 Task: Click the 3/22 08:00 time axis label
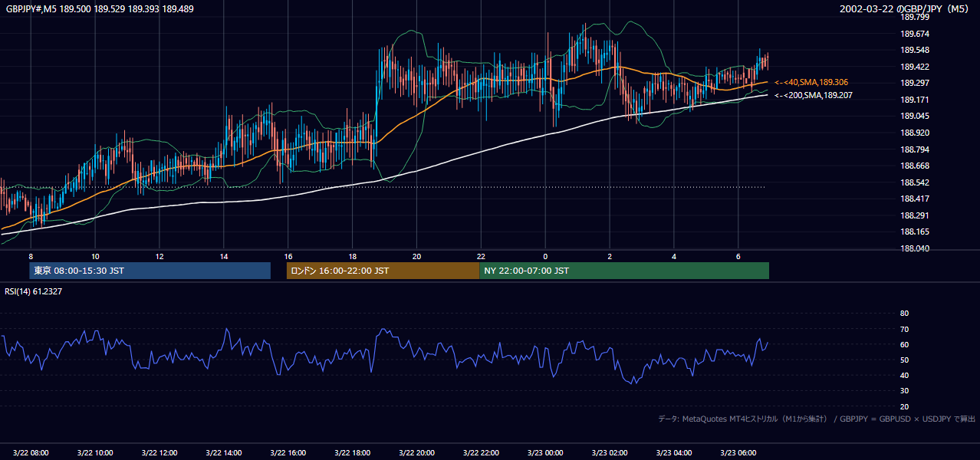[x=31, y=453]
